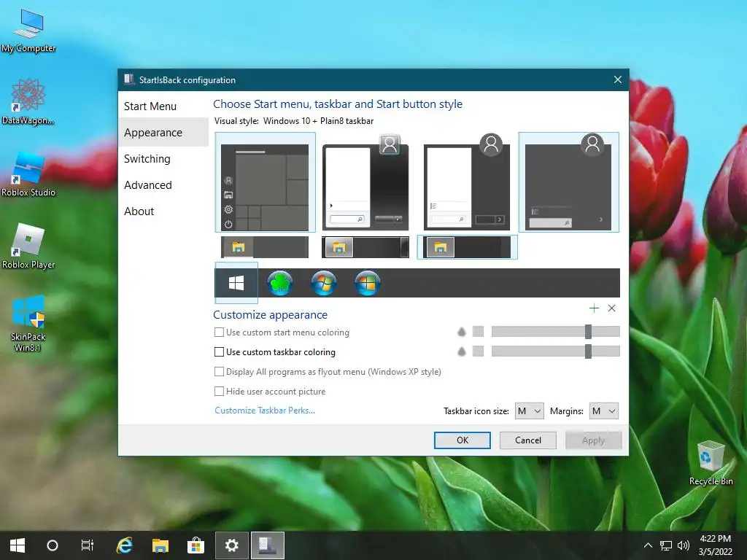
Task: Select the Roblox Player desktop shortcut
Action: point(28,246)
